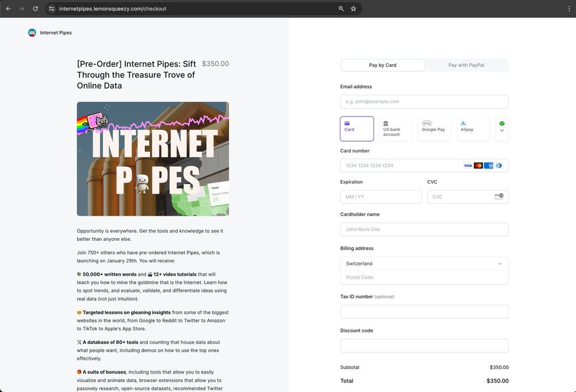Click the Internet Pipes product image
Viewport: 576px width, 392px height.
pos(153,159)
